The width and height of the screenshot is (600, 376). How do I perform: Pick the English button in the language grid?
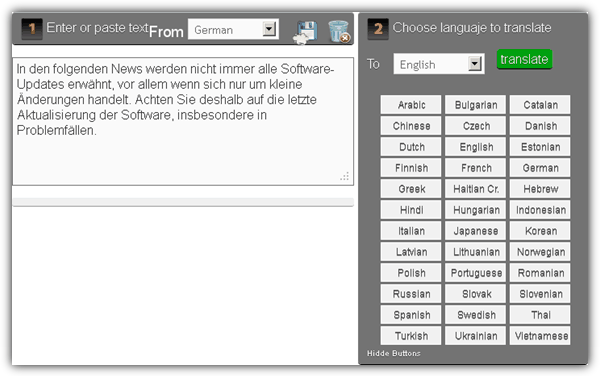pos(476,147)
